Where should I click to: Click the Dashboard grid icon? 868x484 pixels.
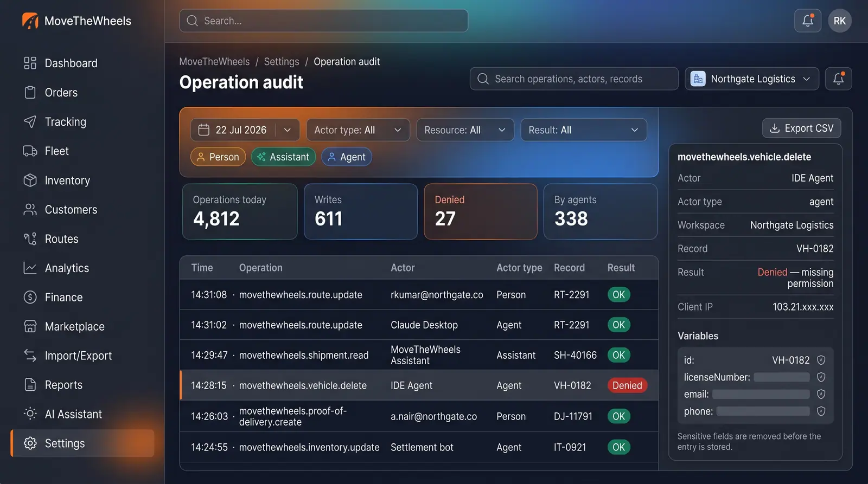click(x=30, y=63)
